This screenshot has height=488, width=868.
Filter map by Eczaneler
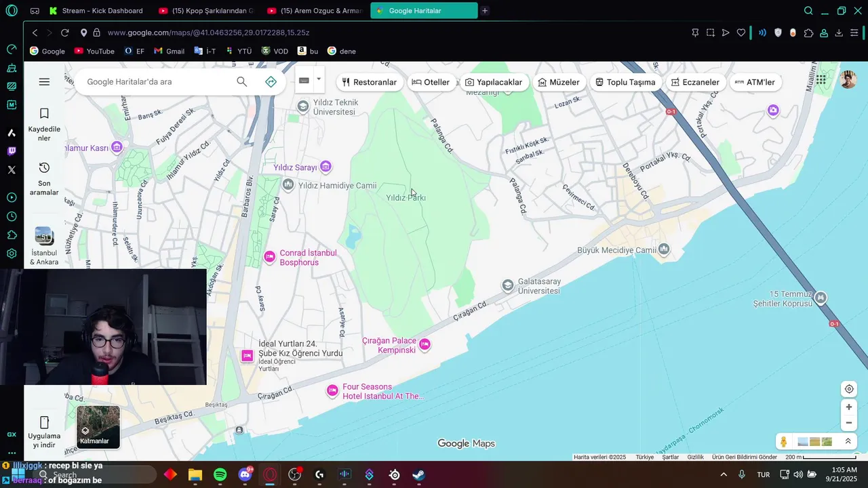[x=696, y=82]
